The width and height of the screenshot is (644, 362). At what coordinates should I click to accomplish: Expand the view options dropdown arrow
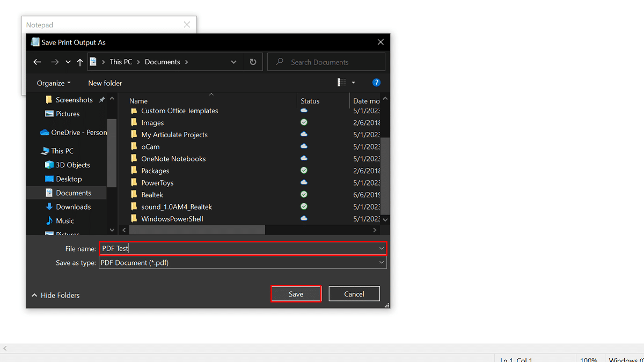[353, 83]
